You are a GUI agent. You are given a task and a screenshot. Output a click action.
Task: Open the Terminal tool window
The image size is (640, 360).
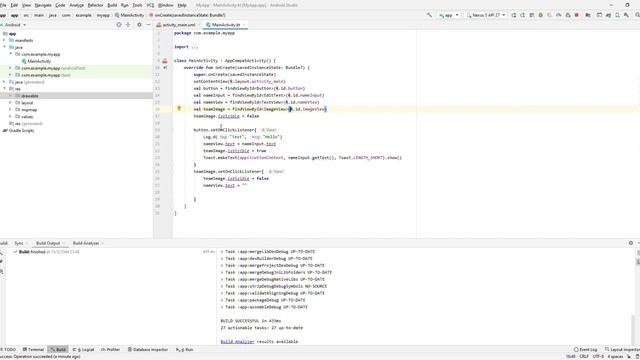click(x=33, y=350)
